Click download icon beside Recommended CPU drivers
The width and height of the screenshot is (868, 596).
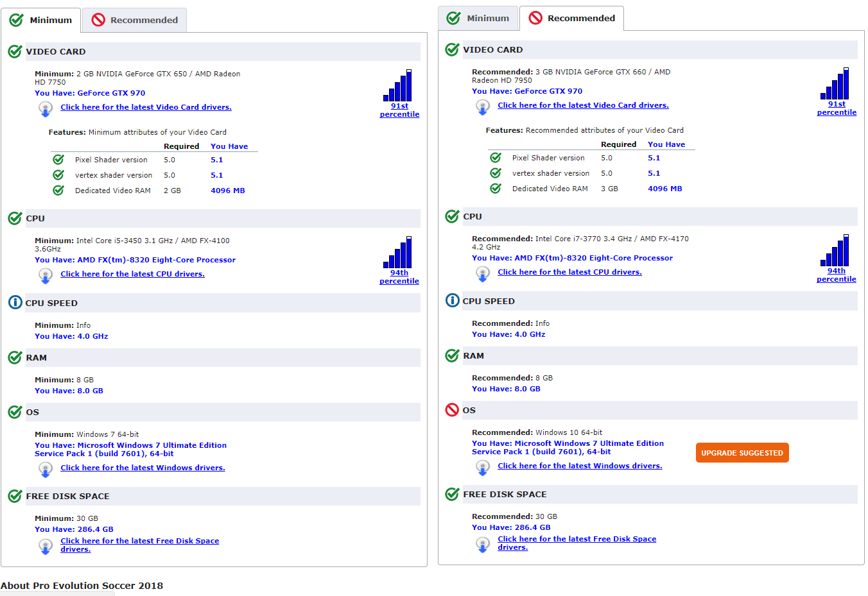pos(483,273)
